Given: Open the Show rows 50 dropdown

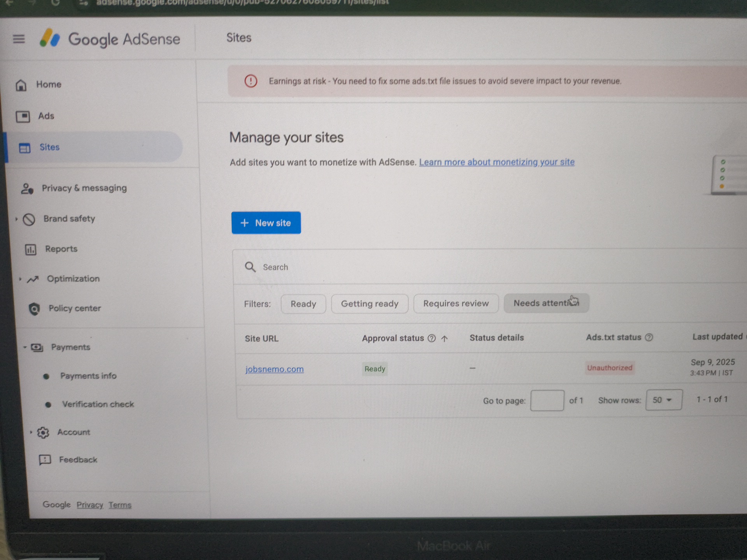Looking at the screenshot, I should coord(664,400).
